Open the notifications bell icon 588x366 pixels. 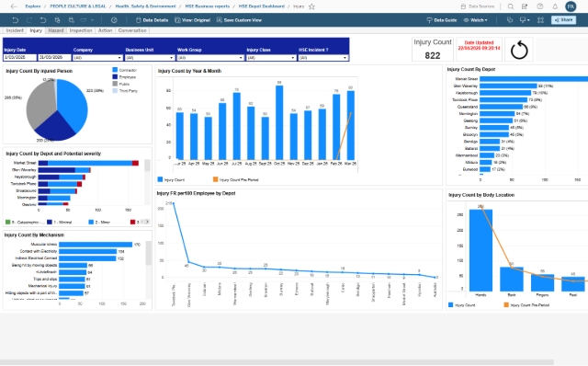point(555,6)
